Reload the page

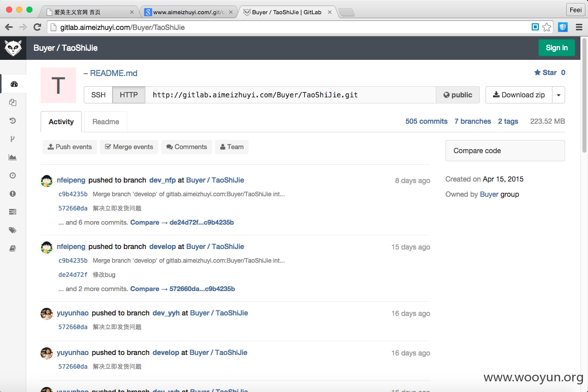(x=37, y=27)
